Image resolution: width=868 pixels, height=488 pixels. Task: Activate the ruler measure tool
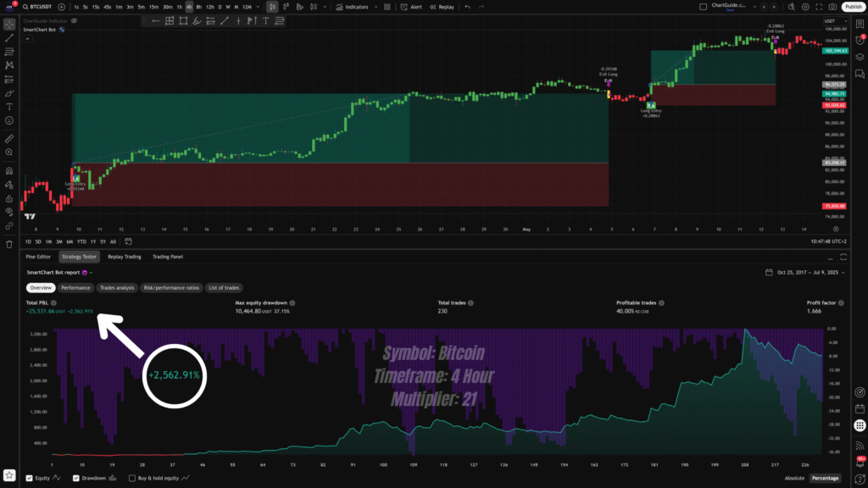click(x=9, y=137)
